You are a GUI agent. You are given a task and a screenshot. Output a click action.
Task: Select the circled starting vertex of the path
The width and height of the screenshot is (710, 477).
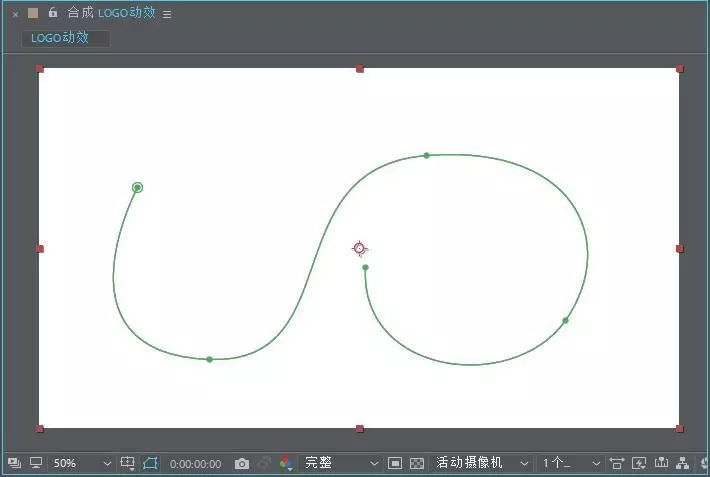pos(137,187)
